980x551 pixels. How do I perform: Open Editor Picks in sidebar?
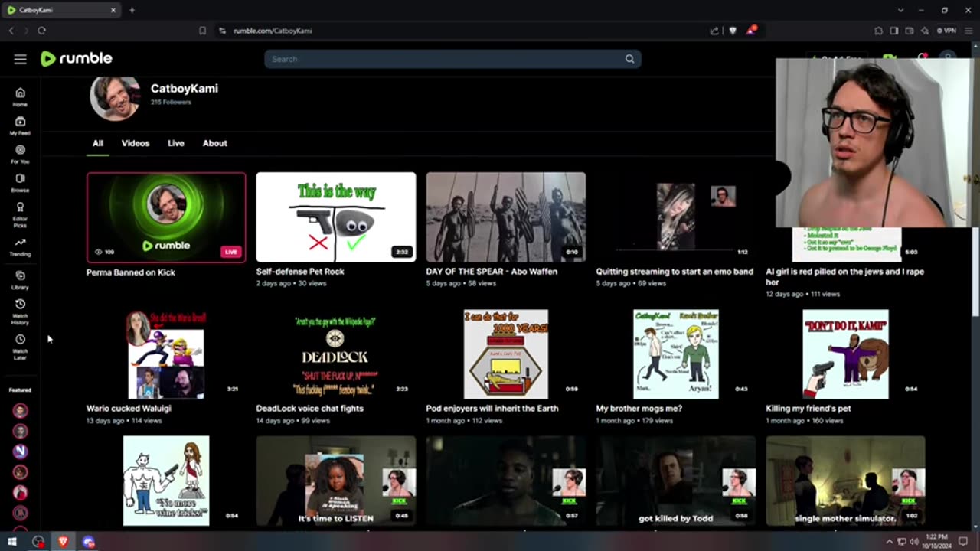20,214
